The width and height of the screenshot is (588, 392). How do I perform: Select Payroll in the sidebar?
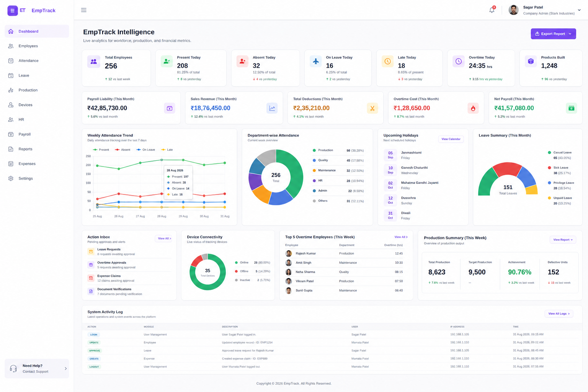point(37,134)
